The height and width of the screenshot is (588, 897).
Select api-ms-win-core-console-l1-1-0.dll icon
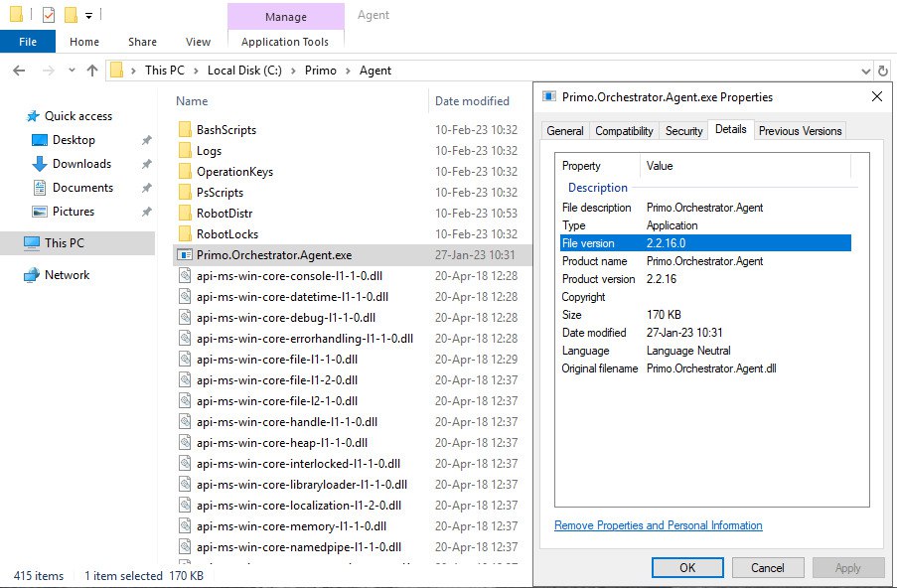click(185, 276)
